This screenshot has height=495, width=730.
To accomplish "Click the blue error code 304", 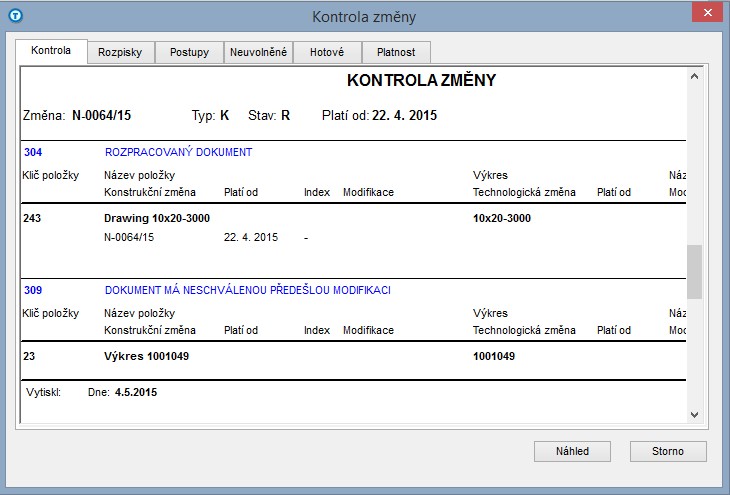I will (x=32, y=152).
